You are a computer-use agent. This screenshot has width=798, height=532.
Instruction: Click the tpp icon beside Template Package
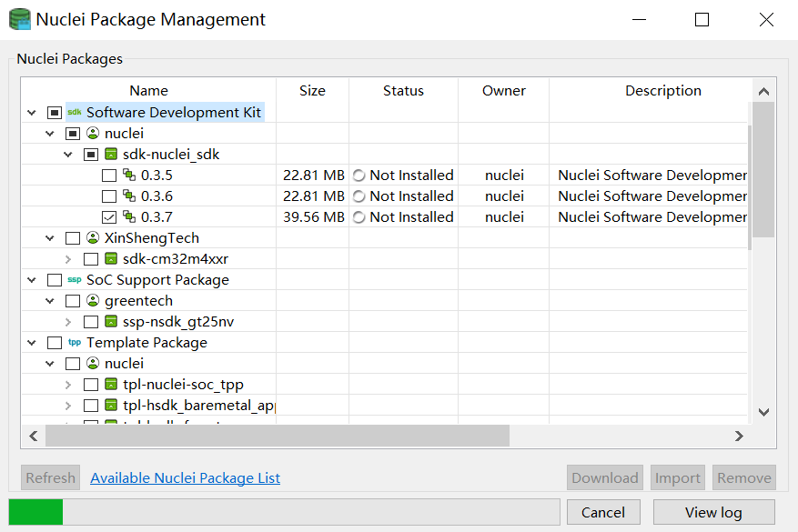75,342
